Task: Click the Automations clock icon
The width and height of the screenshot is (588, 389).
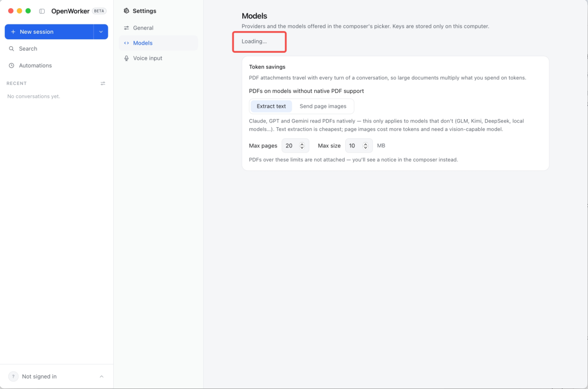Action: point(11,66)
